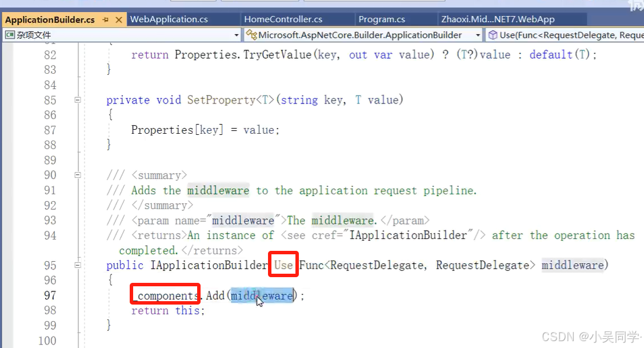This screenshot has height=348, width=644.
Task: Click TryGetValue on line 82
Action: (x=277, y=55)
